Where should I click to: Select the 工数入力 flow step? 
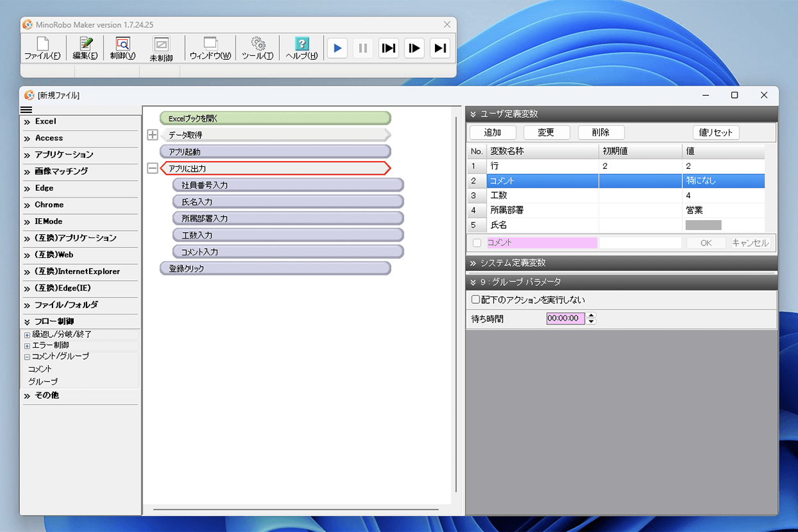[288, 235]
